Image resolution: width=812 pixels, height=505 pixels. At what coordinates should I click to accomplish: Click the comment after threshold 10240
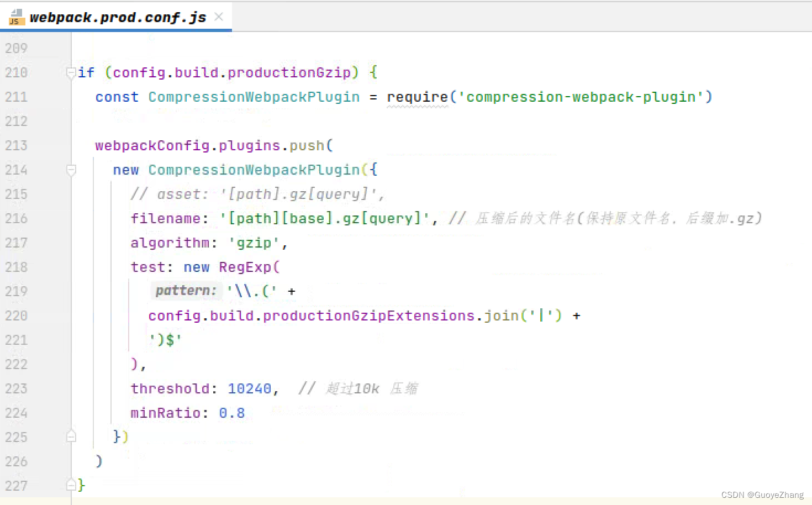(358, 389)
